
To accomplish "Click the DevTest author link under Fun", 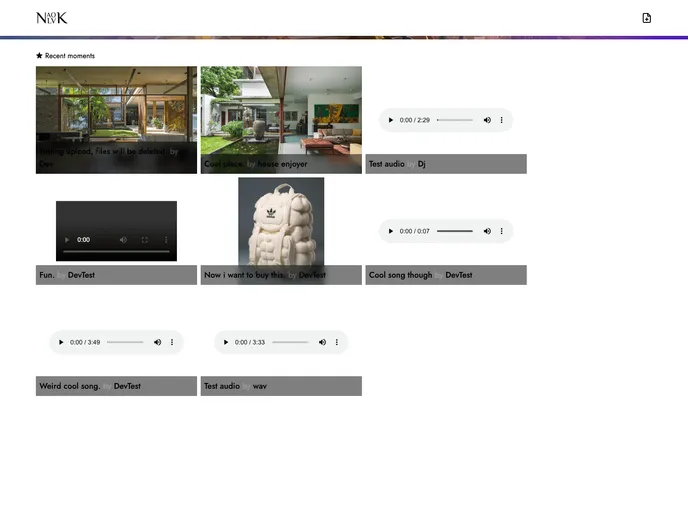I will tap(81, 275).
